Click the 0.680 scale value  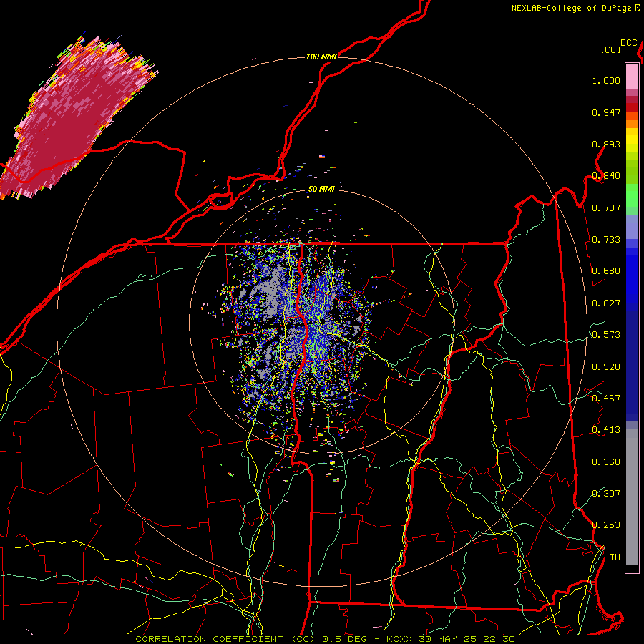(606, 271)
